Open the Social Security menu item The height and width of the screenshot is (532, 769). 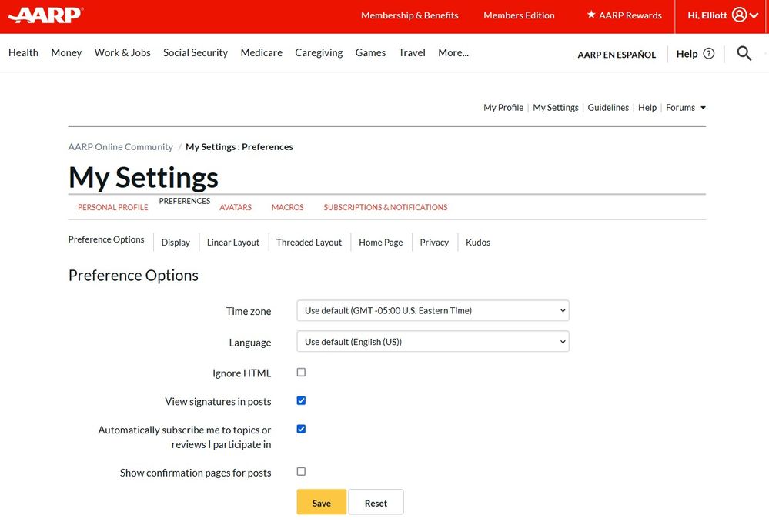click(x=196, y=53)
